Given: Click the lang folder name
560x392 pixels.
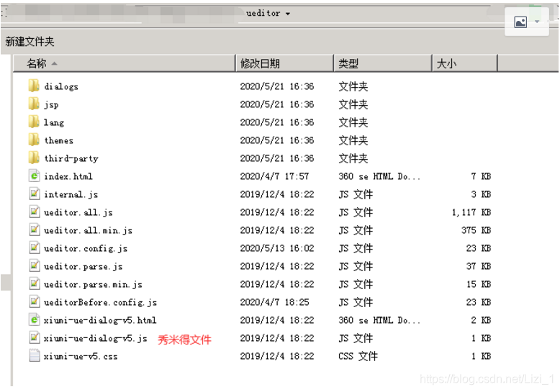Looking at the screenshot, I should pos(54,122).
